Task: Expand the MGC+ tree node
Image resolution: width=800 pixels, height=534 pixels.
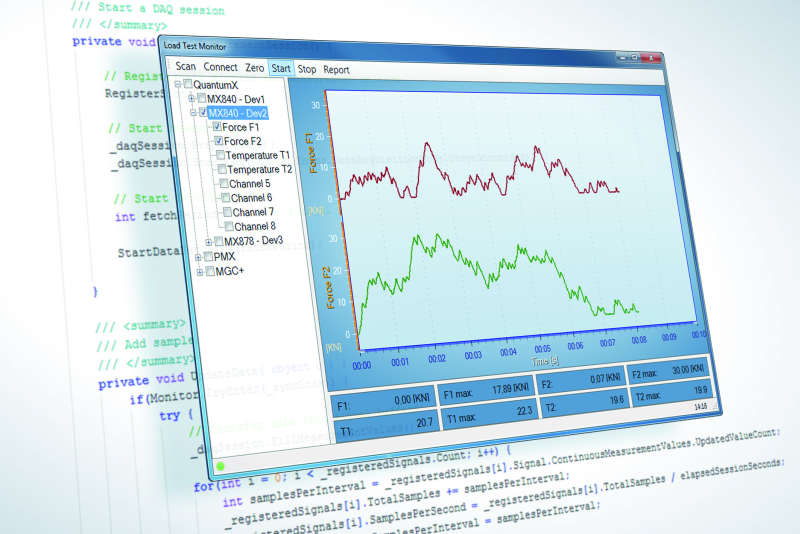Action: [199, 272]
